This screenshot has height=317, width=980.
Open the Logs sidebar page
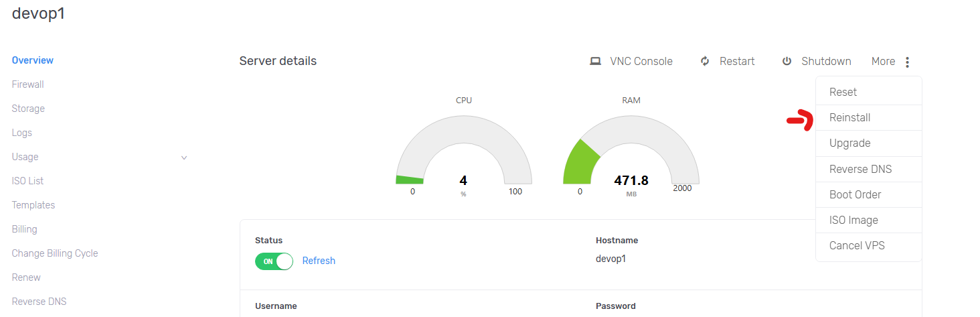(22, 133)
